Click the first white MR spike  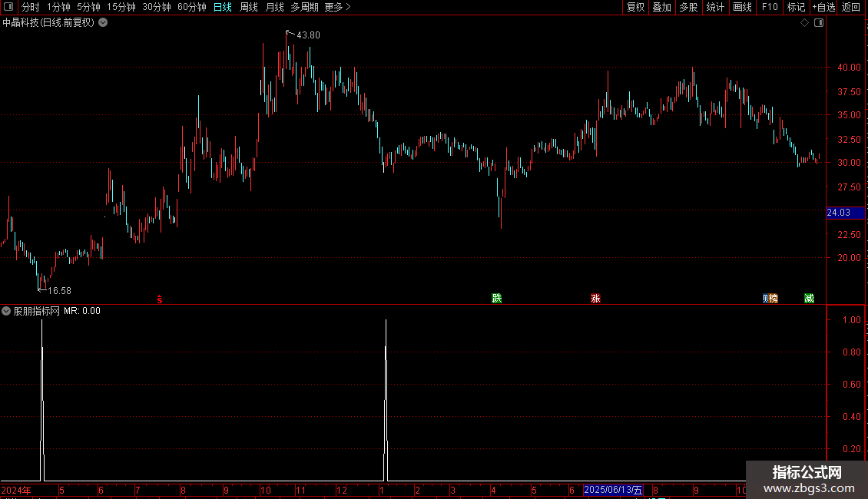(x=42, y=400)
